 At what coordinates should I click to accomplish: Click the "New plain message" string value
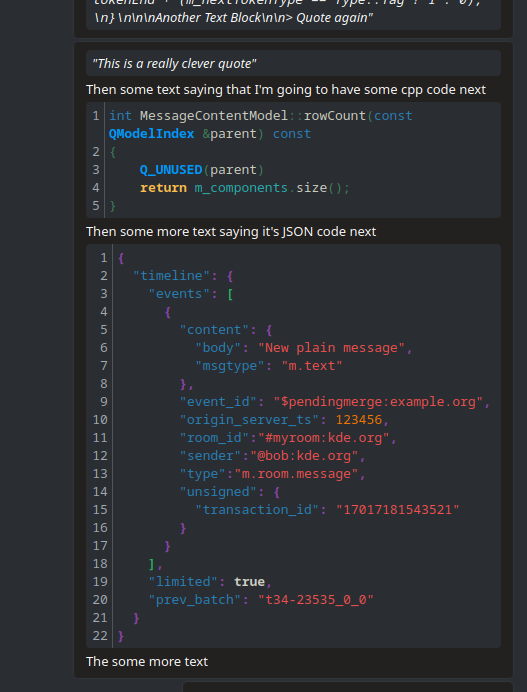(x=331, y=348)
